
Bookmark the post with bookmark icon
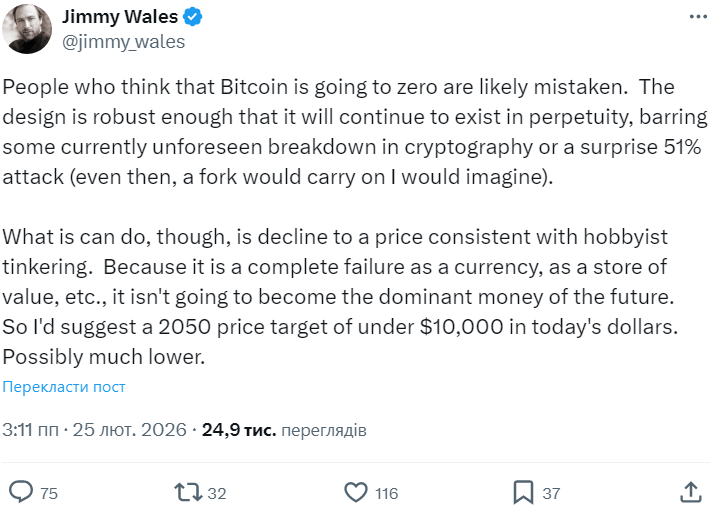(x=523, y=492)
